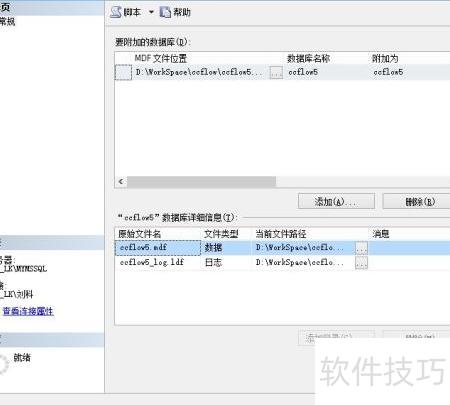The image size is (450, 405).
Task: Select the ccflow5.mdf file row
Action: 282,248
